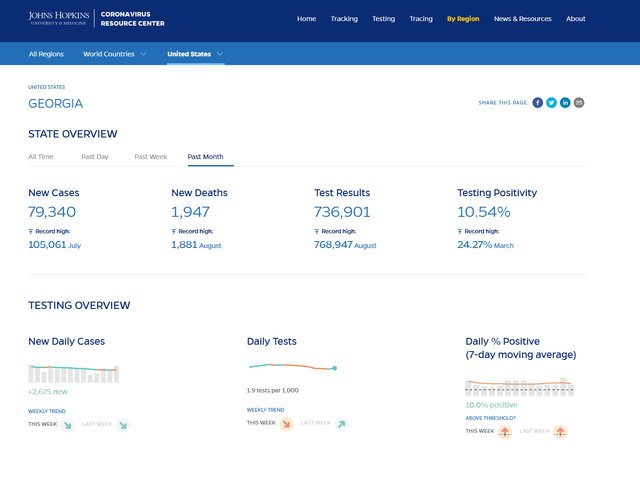Click the New Daily Cases bar chart
Screen dimensions: 640x479
[73, 374]
